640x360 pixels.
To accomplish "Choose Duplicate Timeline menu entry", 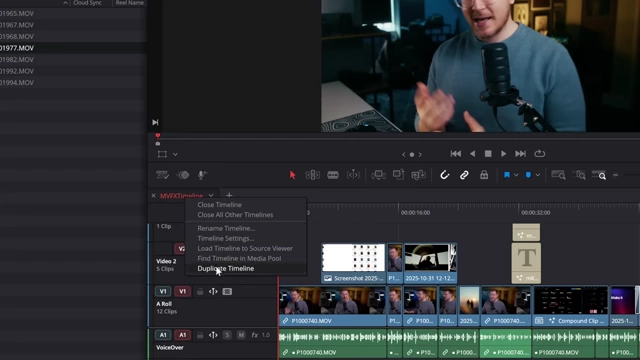I will pos(226,269).
